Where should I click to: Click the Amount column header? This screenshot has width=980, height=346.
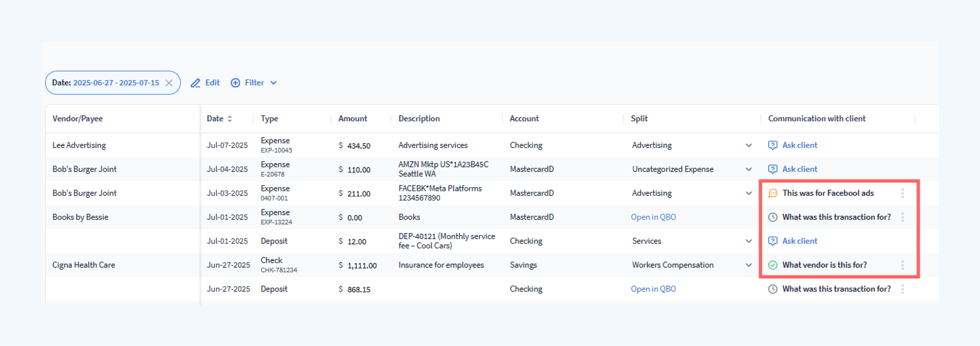point(353,118)
